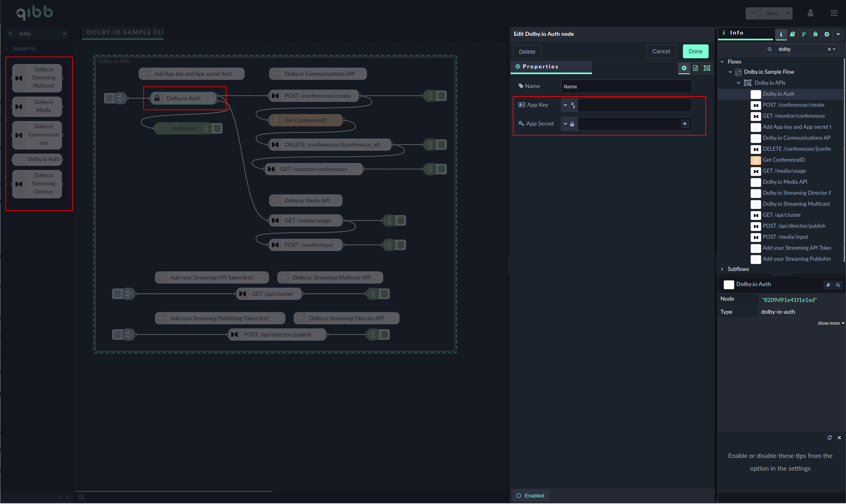846x504 pixels.
Task: Click the Done button
Action: coord(695,51)
